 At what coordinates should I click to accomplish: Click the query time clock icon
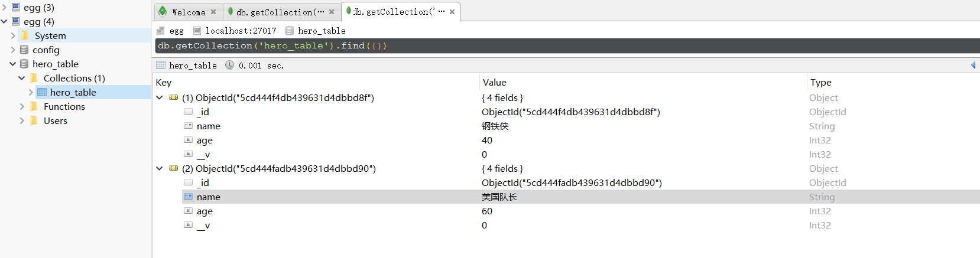[229, 65]
